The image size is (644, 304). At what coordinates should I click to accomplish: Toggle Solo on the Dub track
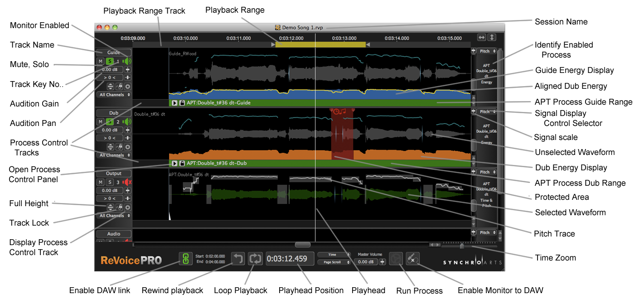[x=109, y=121]
